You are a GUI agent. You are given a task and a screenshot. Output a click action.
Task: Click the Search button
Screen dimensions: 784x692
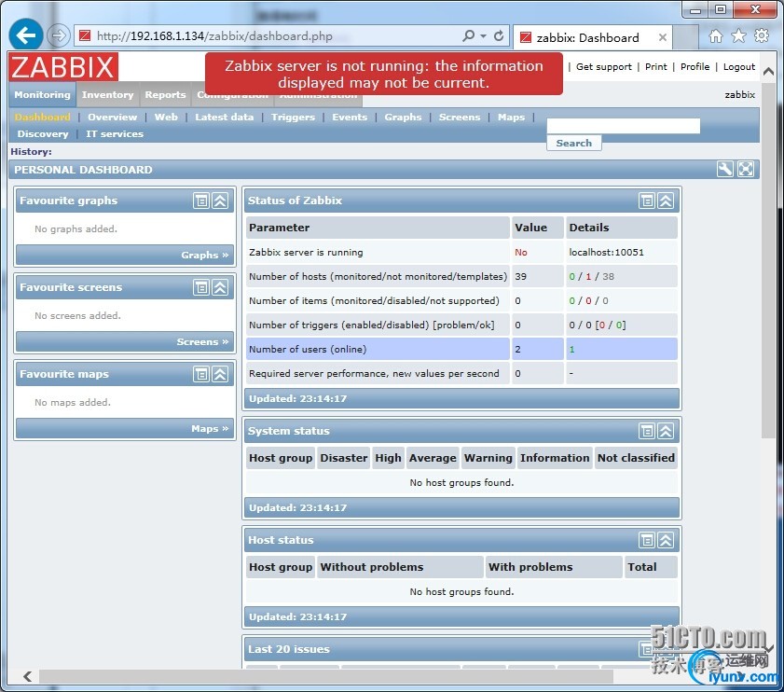574,143
